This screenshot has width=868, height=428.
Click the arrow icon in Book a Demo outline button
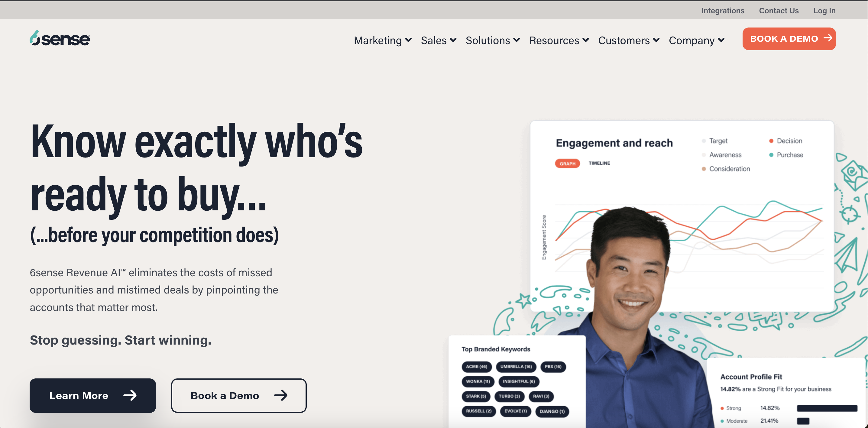tap(280, 395)
